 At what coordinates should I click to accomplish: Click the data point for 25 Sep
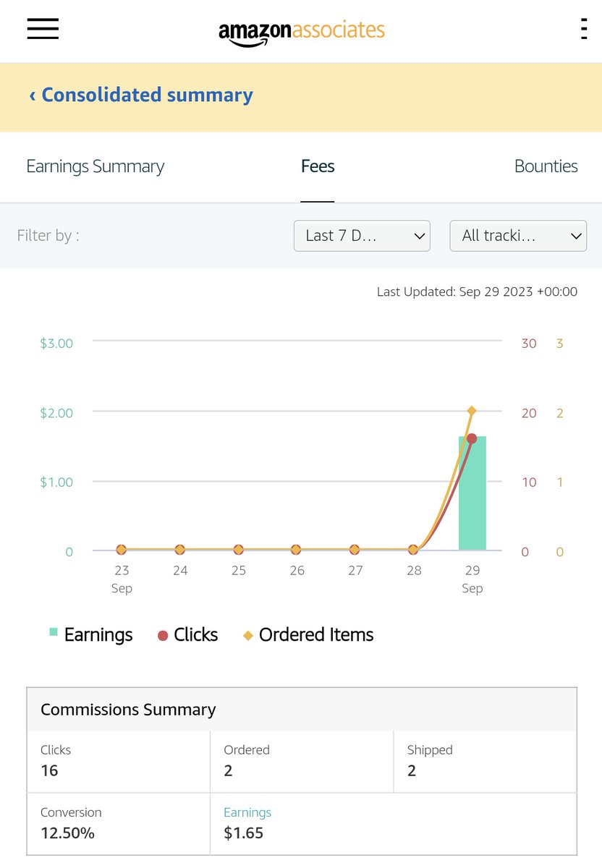tap(239, 550)
